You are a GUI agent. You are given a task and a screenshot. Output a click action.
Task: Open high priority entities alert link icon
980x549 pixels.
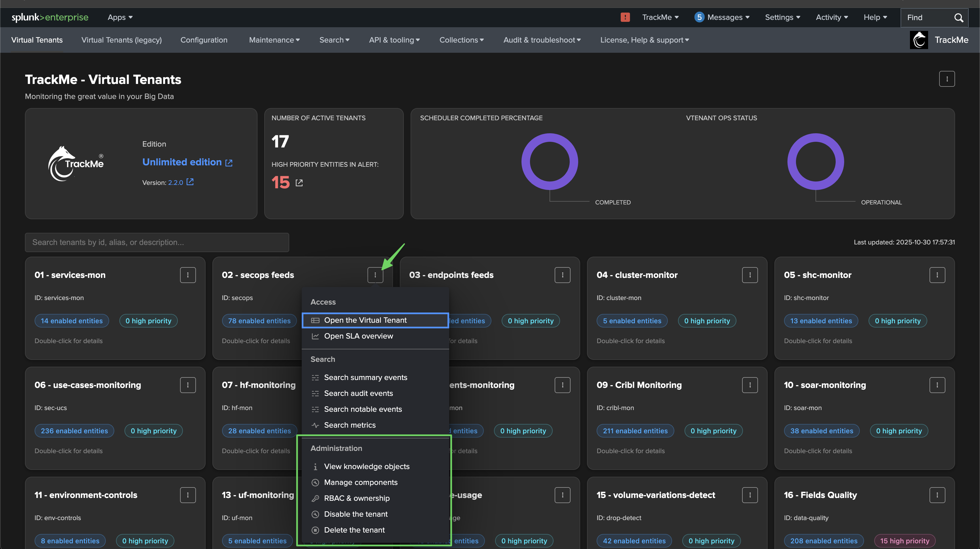(299, 183)
